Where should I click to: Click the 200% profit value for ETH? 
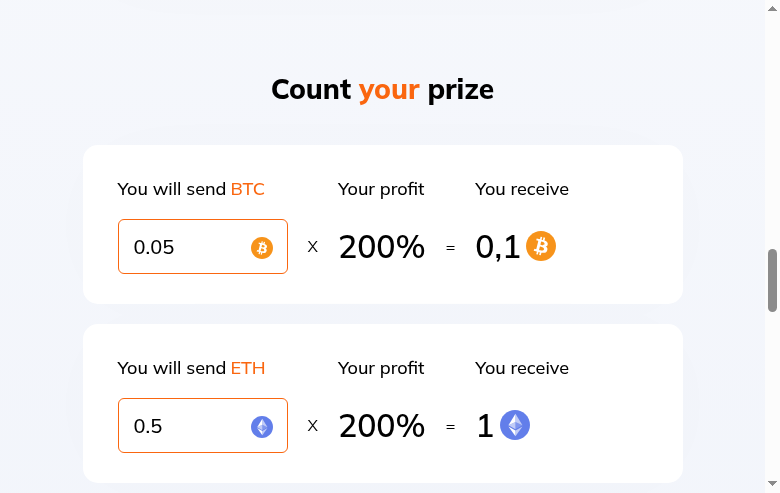[382, 426]
